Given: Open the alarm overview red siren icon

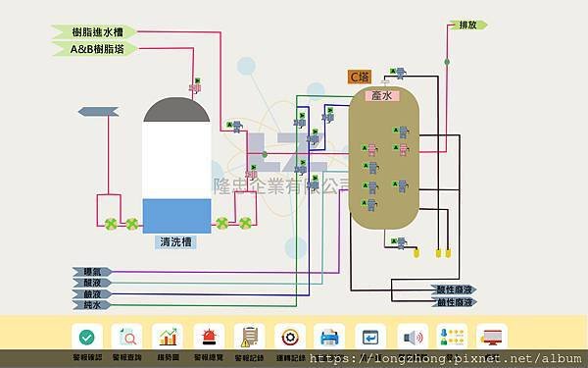Looking at the screenshot, I should 209,337.
